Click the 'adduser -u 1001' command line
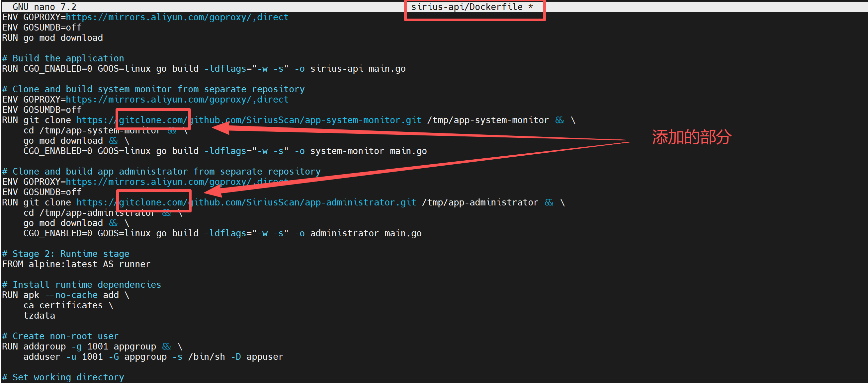This screenshot has height=383, width=868. coord(63,357)
